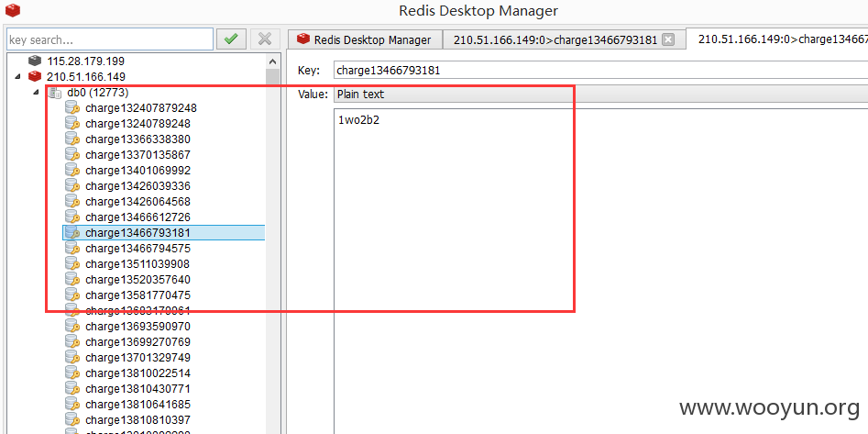
Task: Click key icon of charge13520357640
Action: (72, 279)
